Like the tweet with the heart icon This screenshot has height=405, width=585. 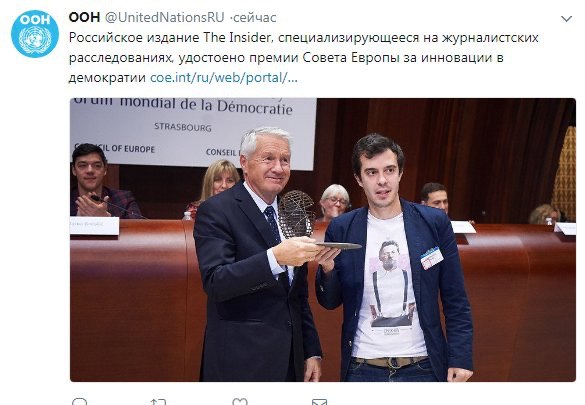point(240,402)
